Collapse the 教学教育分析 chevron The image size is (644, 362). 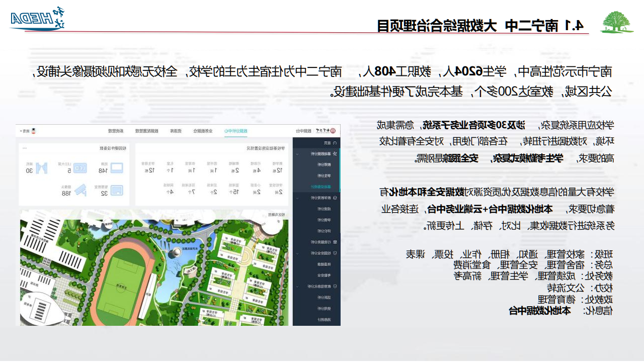click(297, 198)
